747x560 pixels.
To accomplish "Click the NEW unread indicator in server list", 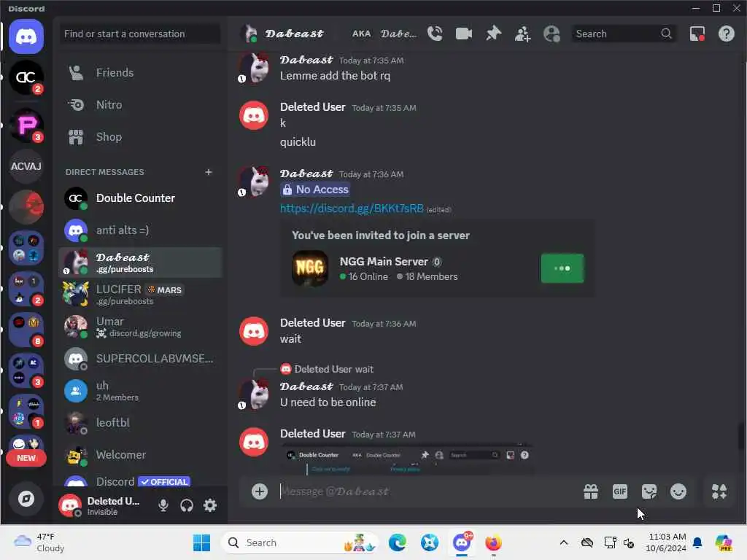I will [26, 458].
